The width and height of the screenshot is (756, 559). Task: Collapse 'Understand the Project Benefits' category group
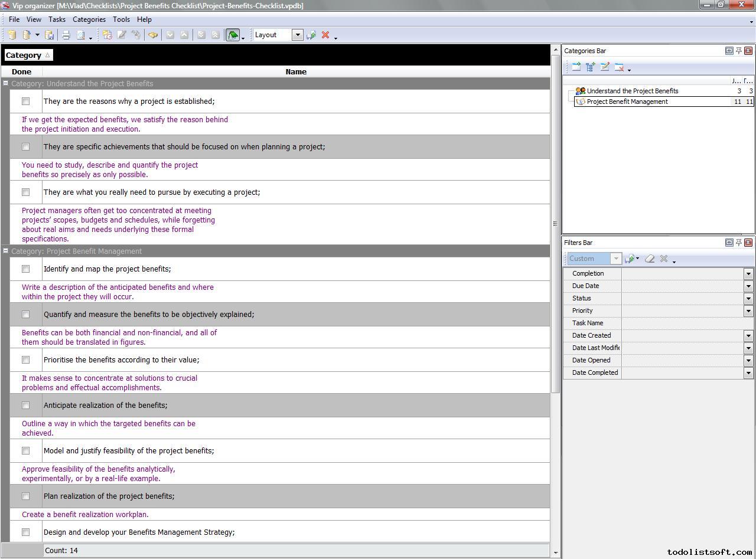coord(5,84)
